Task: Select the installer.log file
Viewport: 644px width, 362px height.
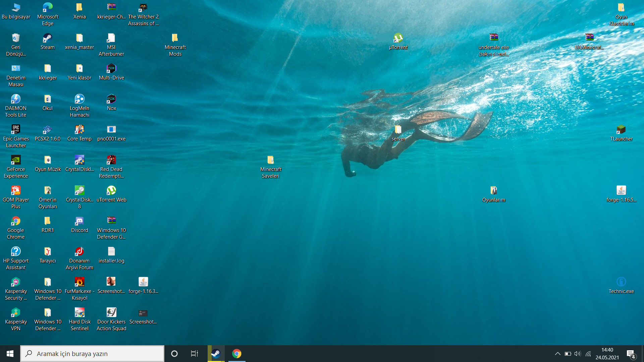Action: [x=111, y=255]
